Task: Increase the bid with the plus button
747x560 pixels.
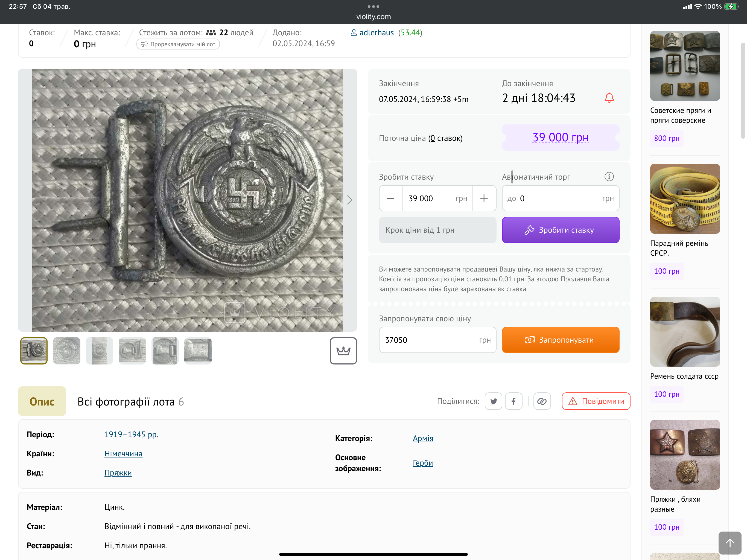Action: [x=484, y=198]
